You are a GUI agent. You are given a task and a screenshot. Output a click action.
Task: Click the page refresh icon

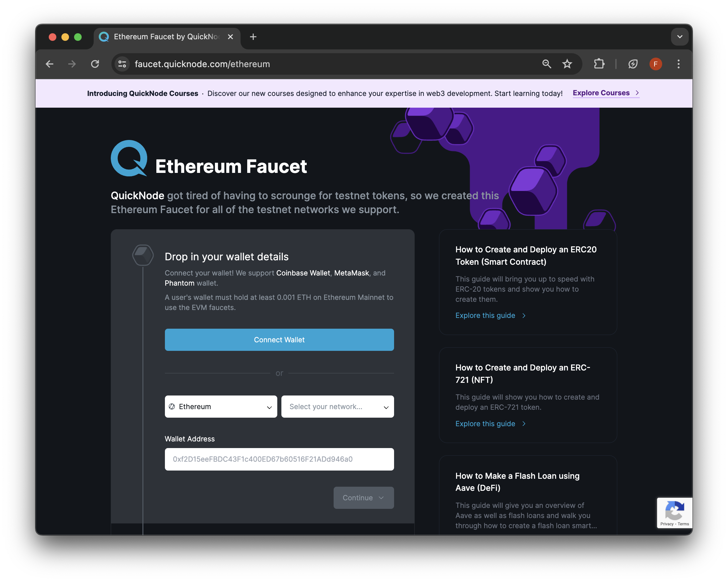click(x=96, y=64)
